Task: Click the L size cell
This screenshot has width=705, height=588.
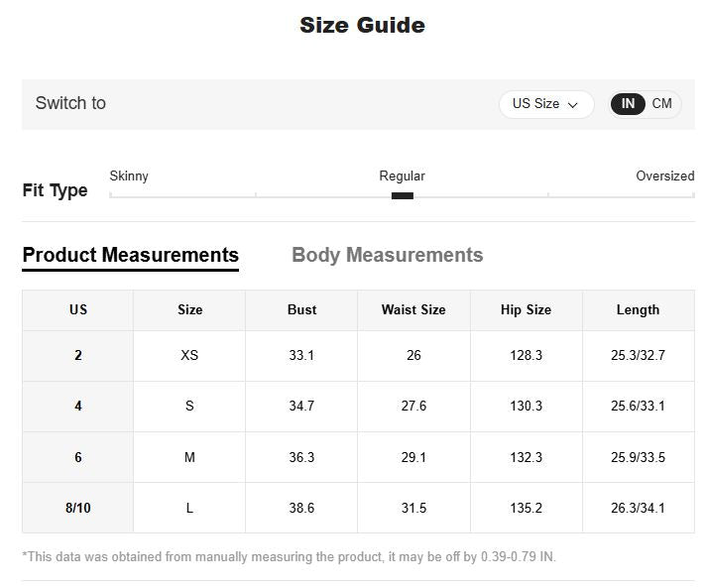Action: [189, 508]
